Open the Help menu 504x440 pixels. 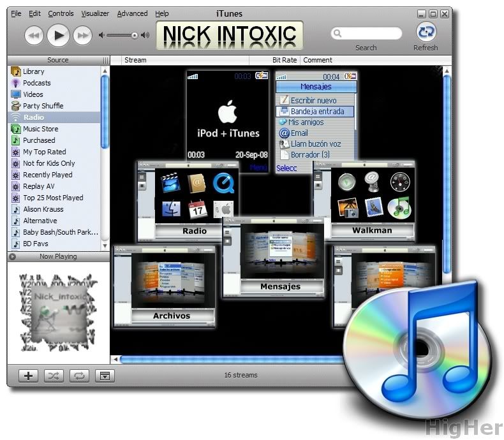pyautogui.click(x=161, y=13)
